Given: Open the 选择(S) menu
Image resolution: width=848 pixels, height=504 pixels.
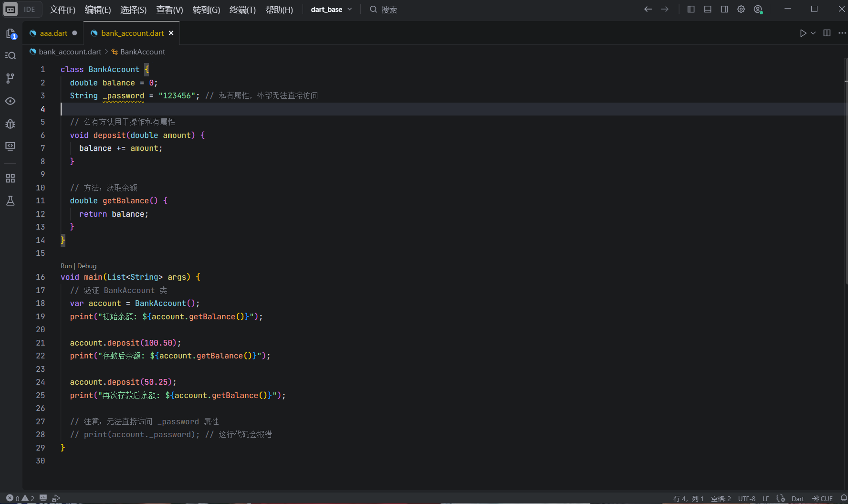Looking at the screenshot, I should pyautogui.click(x=133, y=10).
